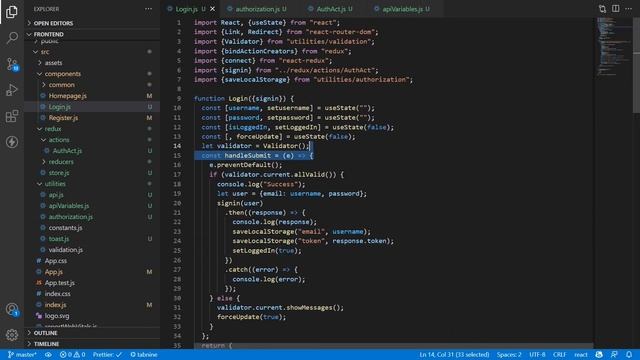Expand the Outline section
Viewport: 640px width, 360px height.
pyautogui.click(x=92, y=333)
